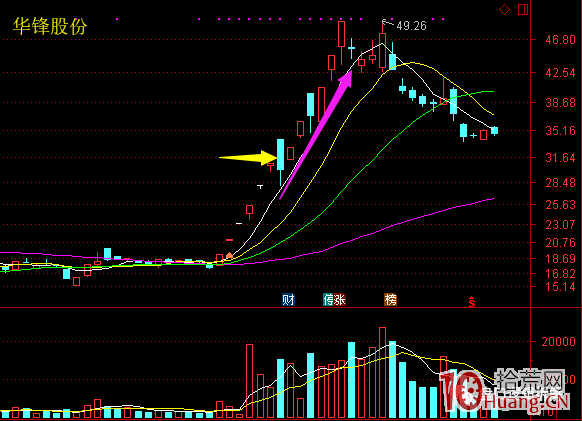Click the red diamond icon at top right

click(x=504, y=9)
